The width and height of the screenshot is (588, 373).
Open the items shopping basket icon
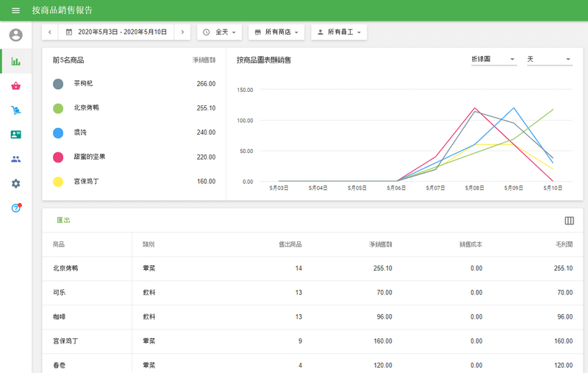click(x=15, y=86)
